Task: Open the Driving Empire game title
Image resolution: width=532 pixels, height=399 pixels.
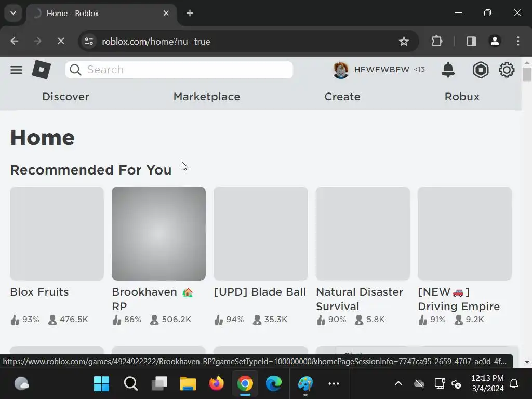Action: pyautogui.click(x=459, y=299)
